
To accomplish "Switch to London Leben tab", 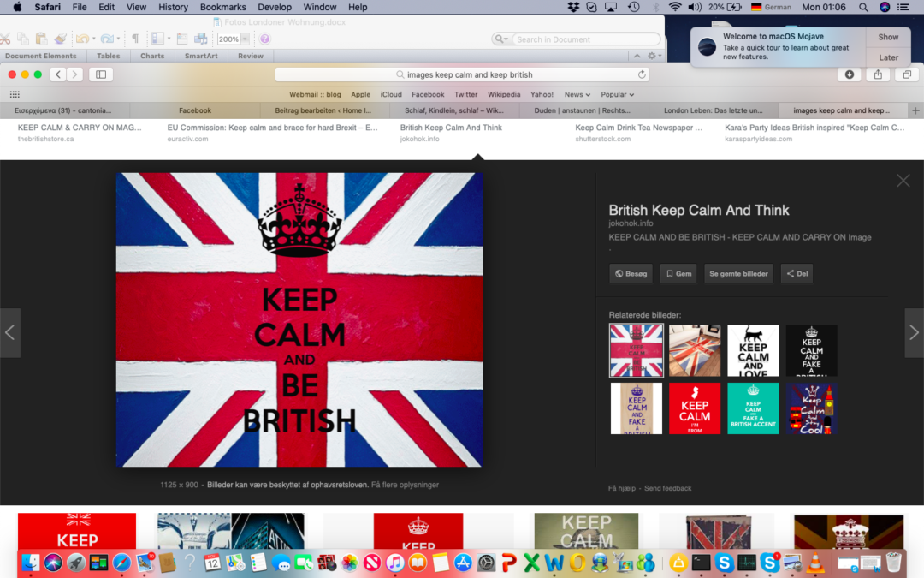I will pos(713,110).
